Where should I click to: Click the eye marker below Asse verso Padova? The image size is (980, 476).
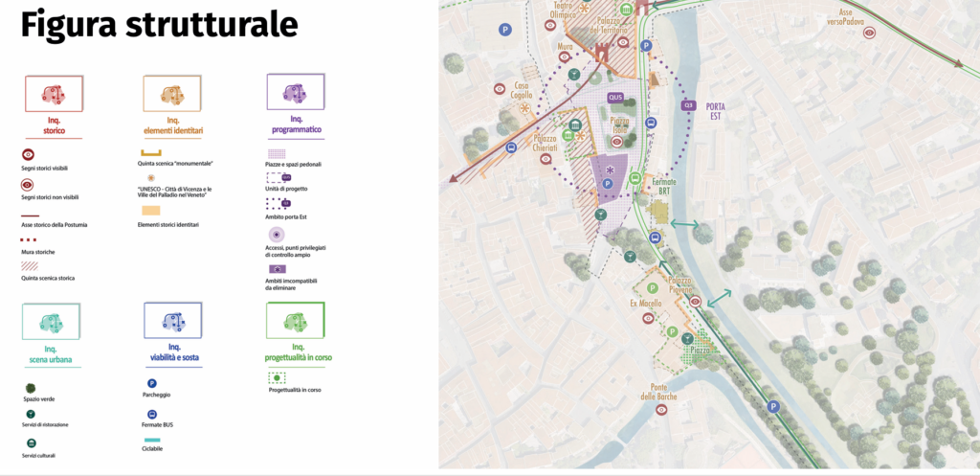point(869,33)
